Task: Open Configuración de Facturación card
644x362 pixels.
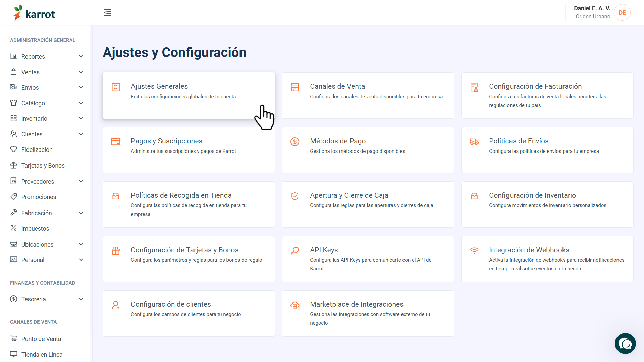Action: pyautogui.click(x=547, y=96)
